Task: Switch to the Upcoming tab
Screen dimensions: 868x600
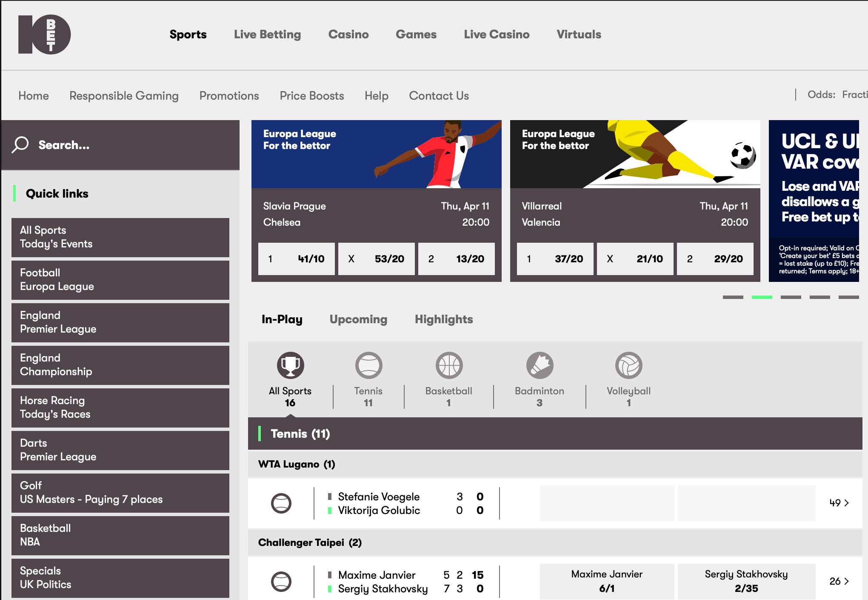Action: (358, 319)
